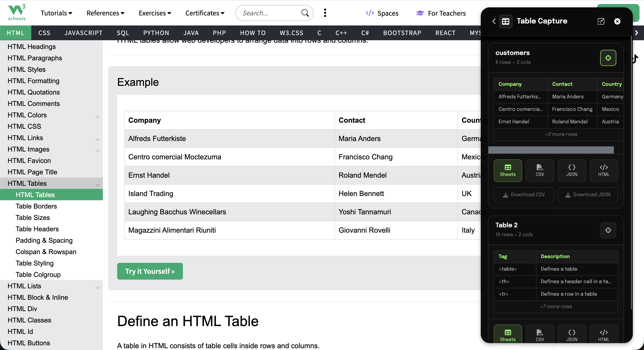Open the Table Borders sidebar link
The image size is (644, 350).
[x=36, y=206]
